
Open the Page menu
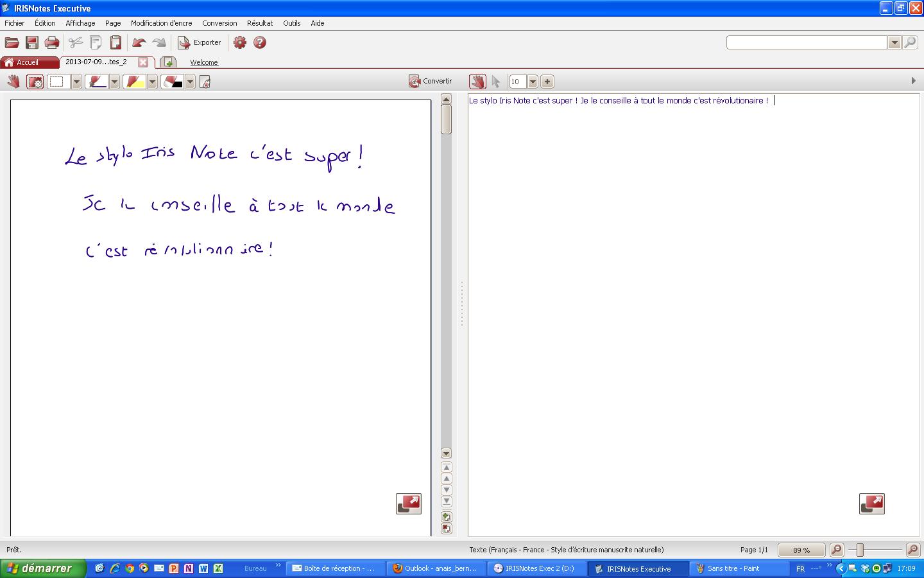click(x=113, y=23)
